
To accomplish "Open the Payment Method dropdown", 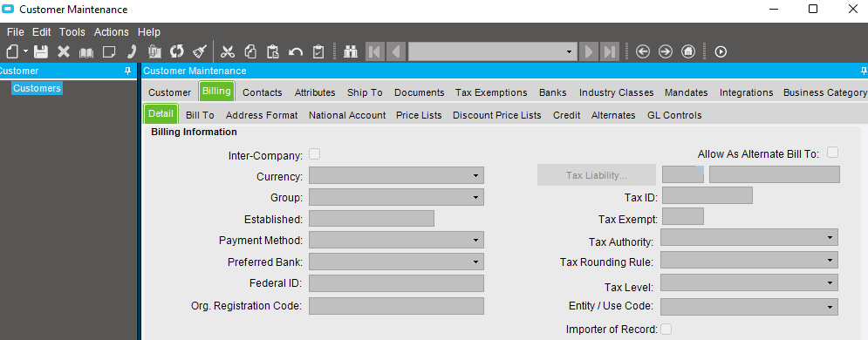I will pos(475,240).
